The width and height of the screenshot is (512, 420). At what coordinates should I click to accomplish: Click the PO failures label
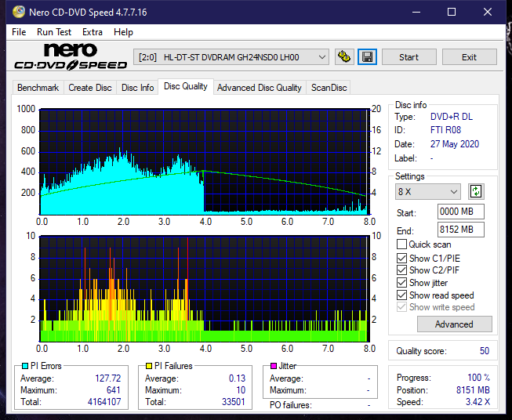click(291, 405)
